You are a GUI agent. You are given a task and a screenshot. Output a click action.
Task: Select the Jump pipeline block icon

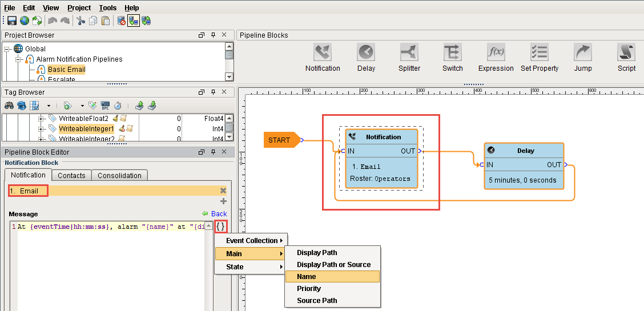coord(583,53)
